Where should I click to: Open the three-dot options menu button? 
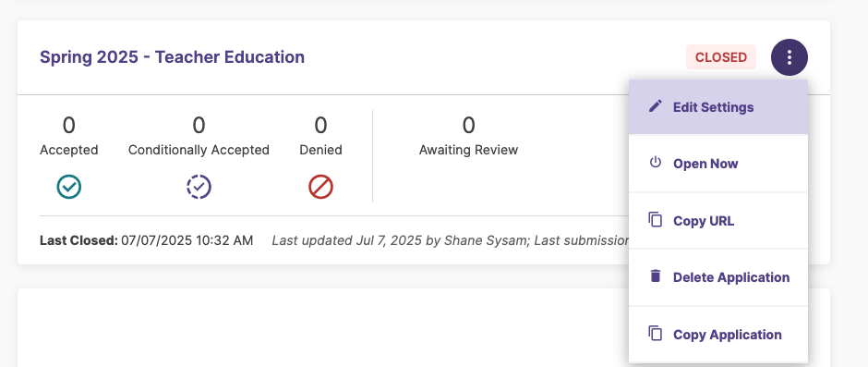[x=790, y=57]
